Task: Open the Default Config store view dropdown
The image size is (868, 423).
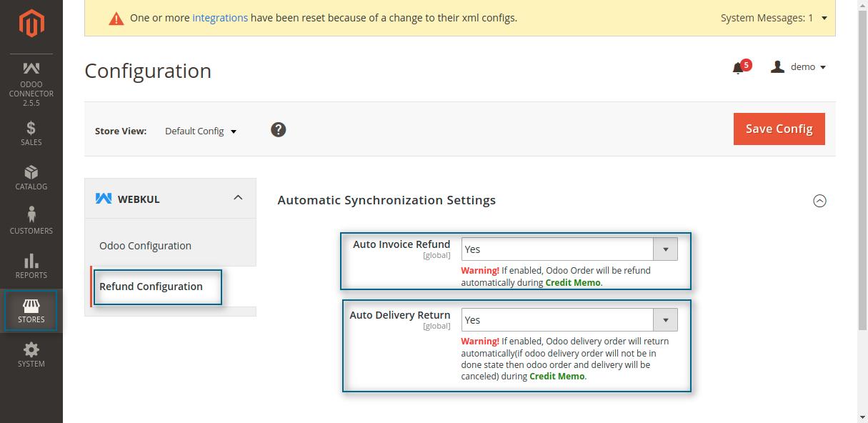Action: click(x=201, y=131)
